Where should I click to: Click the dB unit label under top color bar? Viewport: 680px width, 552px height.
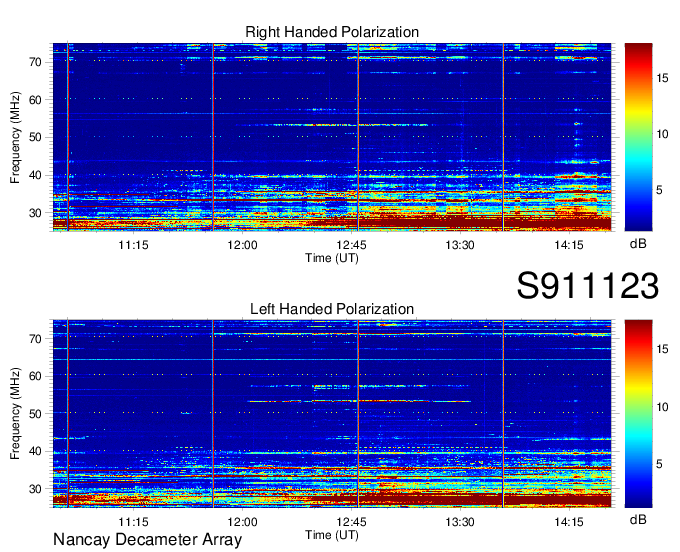pos(638,244)
